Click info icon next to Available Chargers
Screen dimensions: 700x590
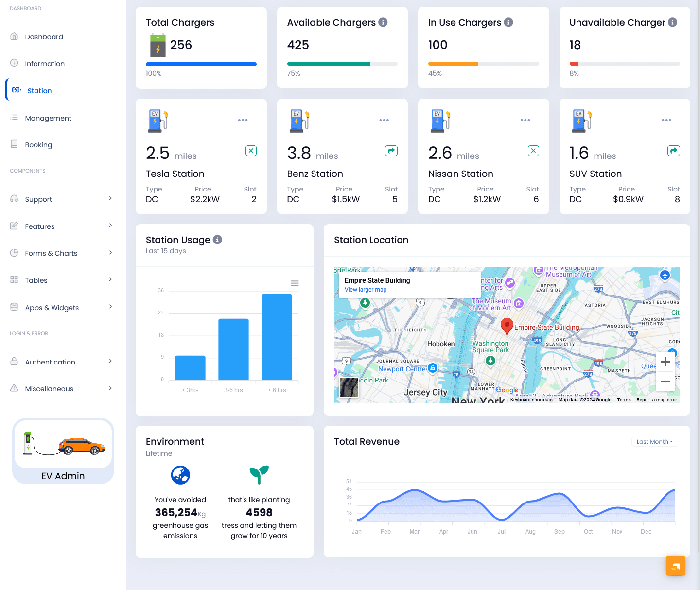(383, 22)
